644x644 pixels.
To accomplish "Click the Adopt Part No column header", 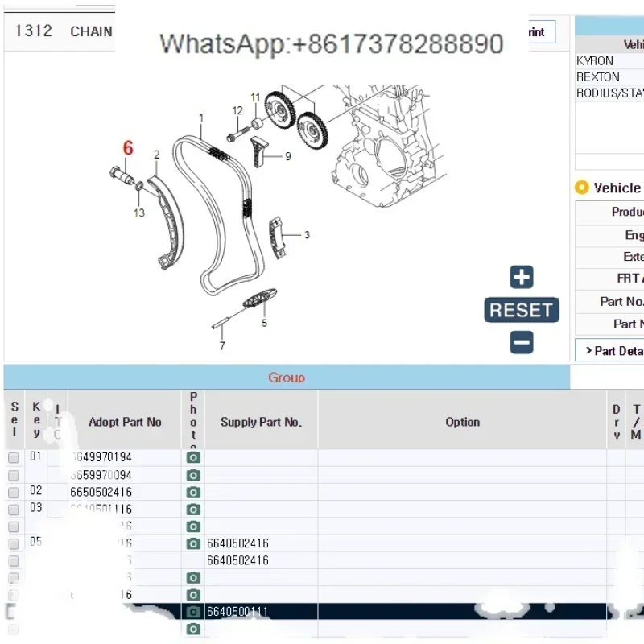I will tap(125, 422).
